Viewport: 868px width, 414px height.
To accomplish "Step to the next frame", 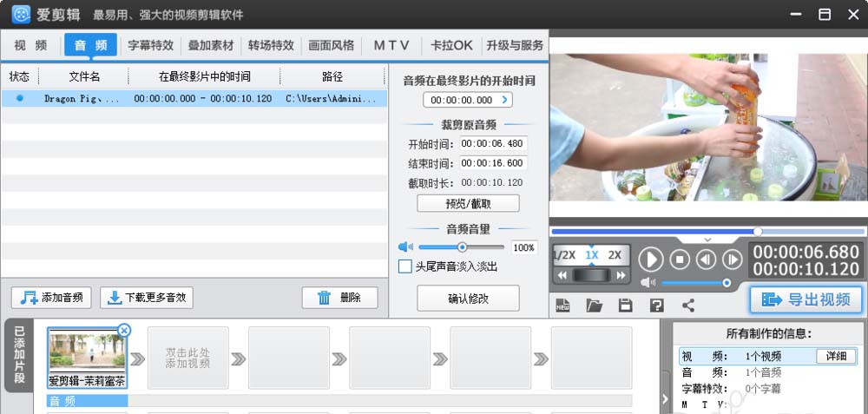I will coord(733,259).
